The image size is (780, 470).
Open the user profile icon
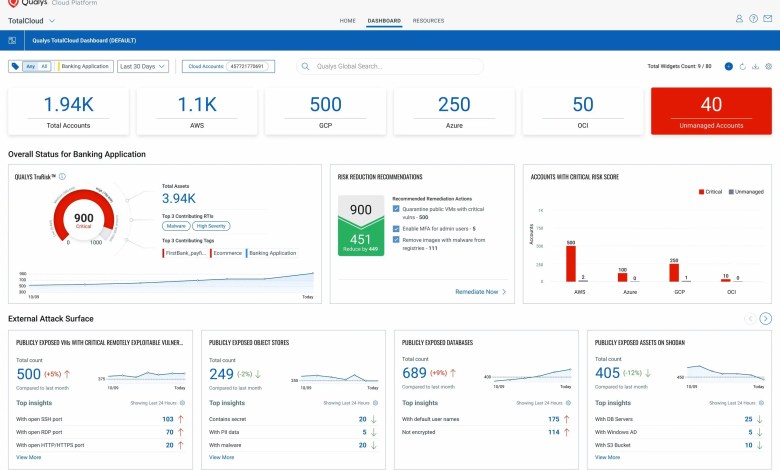tap(739, 19)
